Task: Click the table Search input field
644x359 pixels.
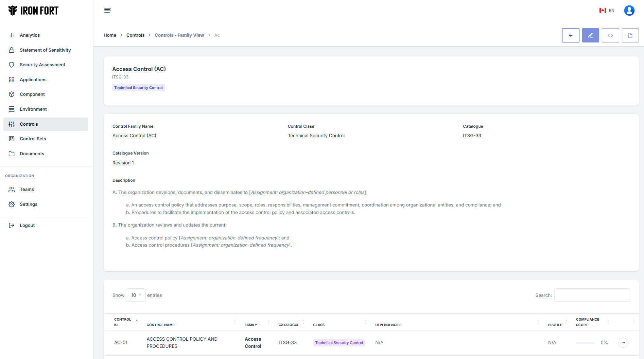Action: point(592,295)
